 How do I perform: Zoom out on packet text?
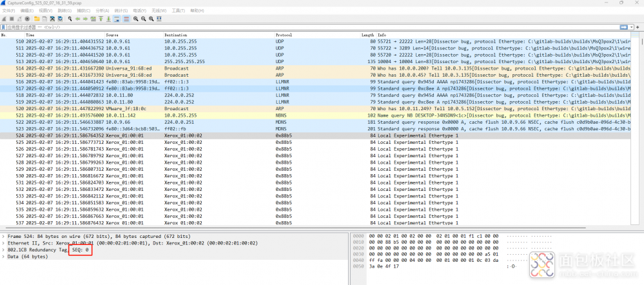click(143, 19)
